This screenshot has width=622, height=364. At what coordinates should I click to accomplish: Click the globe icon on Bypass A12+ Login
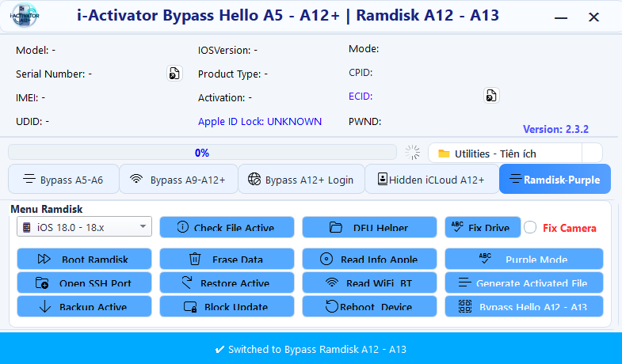click(254, 179)
